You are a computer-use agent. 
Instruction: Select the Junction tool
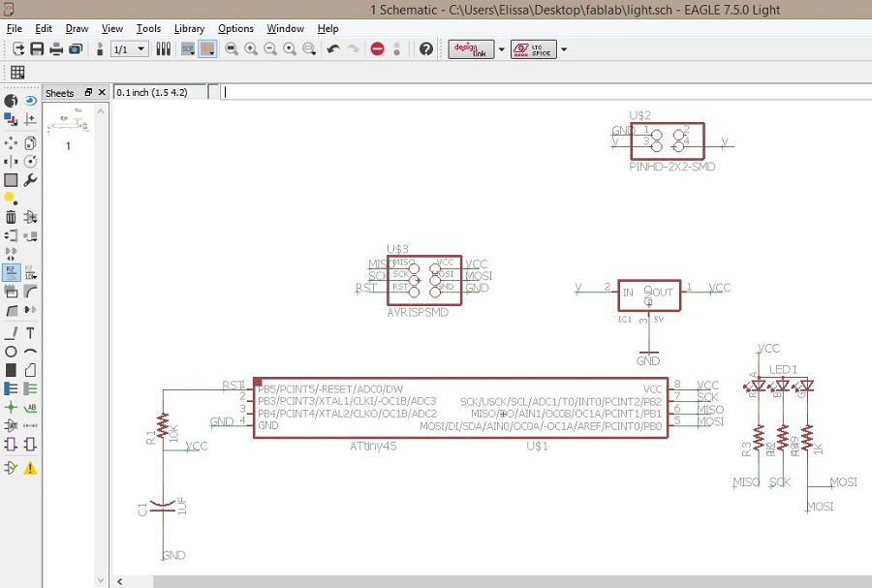(x=11, y=408)
